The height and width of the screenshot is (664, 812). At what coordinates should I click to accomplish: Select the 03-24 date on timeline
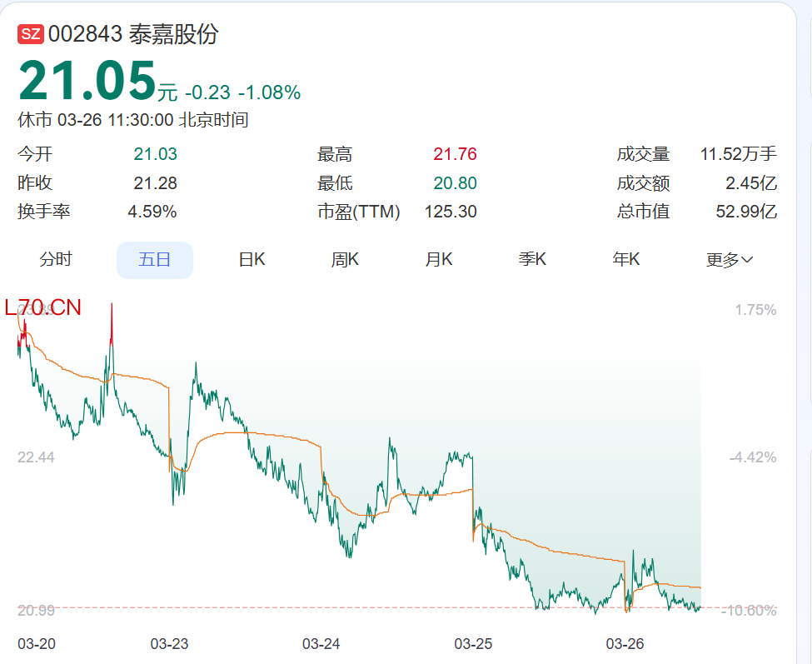(321, 644)
